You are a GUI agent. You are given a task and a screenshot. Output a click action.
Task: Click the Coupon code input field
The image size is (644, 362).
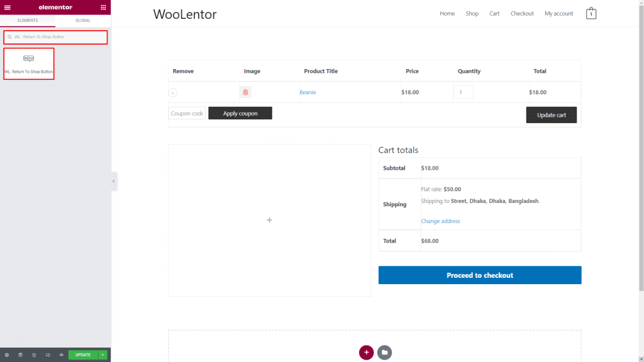(x=187, y=113)
